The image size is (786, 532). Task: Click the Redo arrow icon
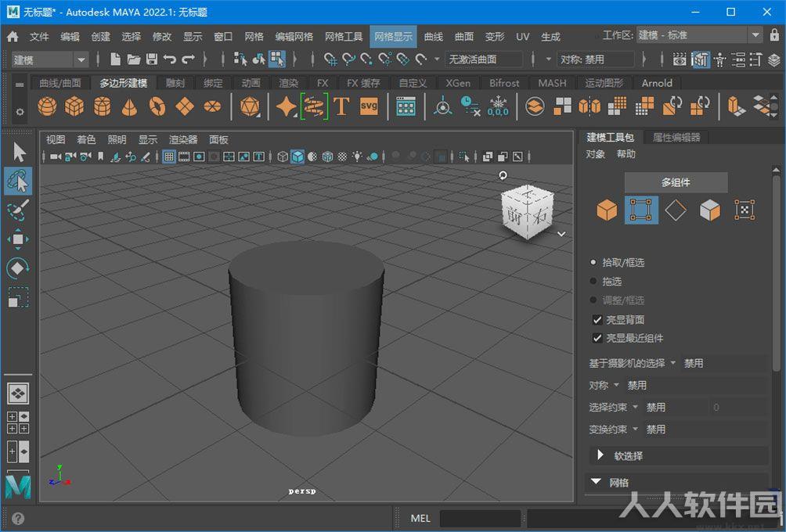pos(188,59)
